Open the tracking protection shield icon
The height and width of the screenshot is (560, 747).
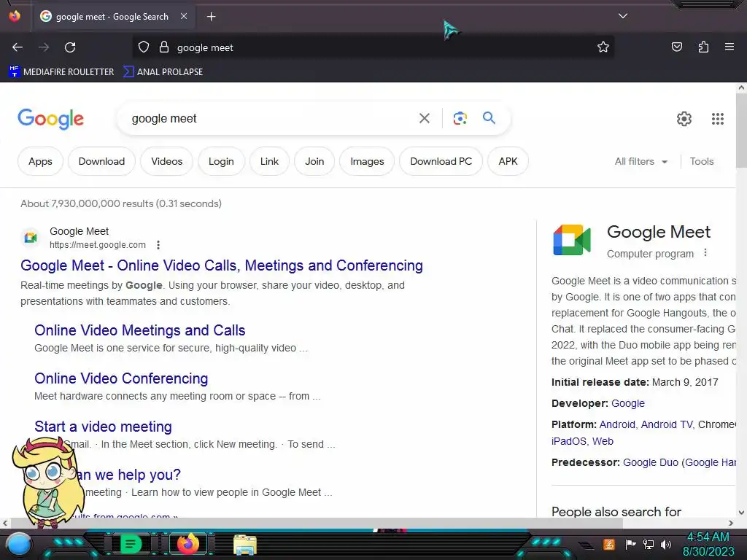click(x=144, y=47)
